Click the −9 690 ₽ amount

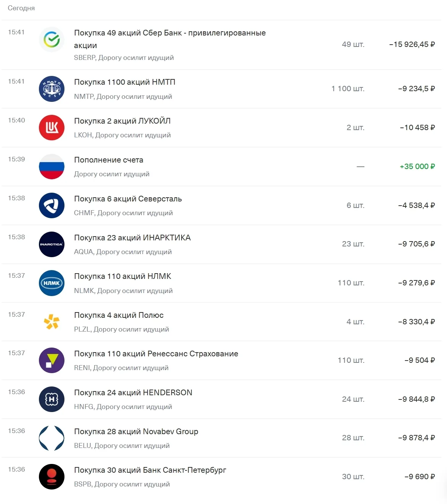[x=420, y=477]
